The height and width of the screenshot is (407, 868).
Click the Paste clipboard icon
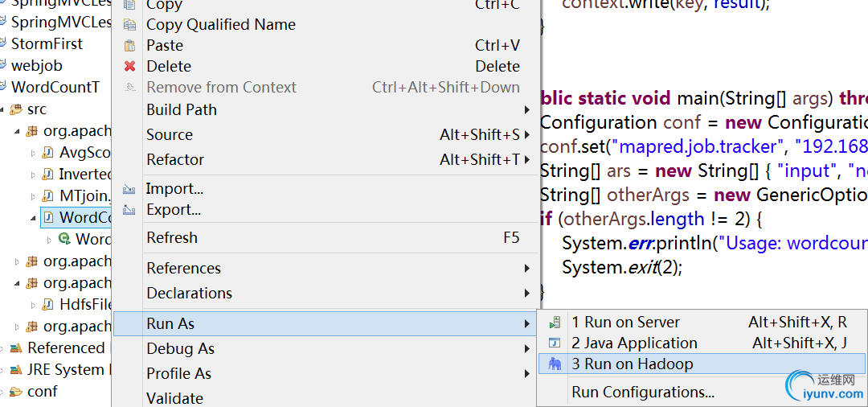click(x=129, y=46)
